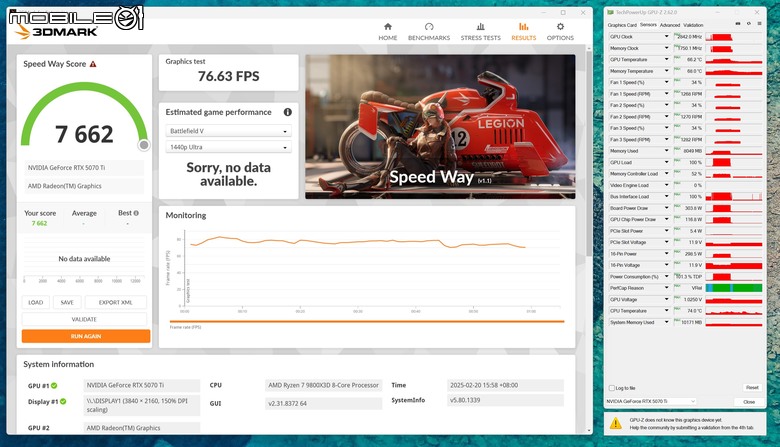Viewport: 780px width, 447px height.
Task: Click the LOAD button
Action: click(x=36, y=302)
